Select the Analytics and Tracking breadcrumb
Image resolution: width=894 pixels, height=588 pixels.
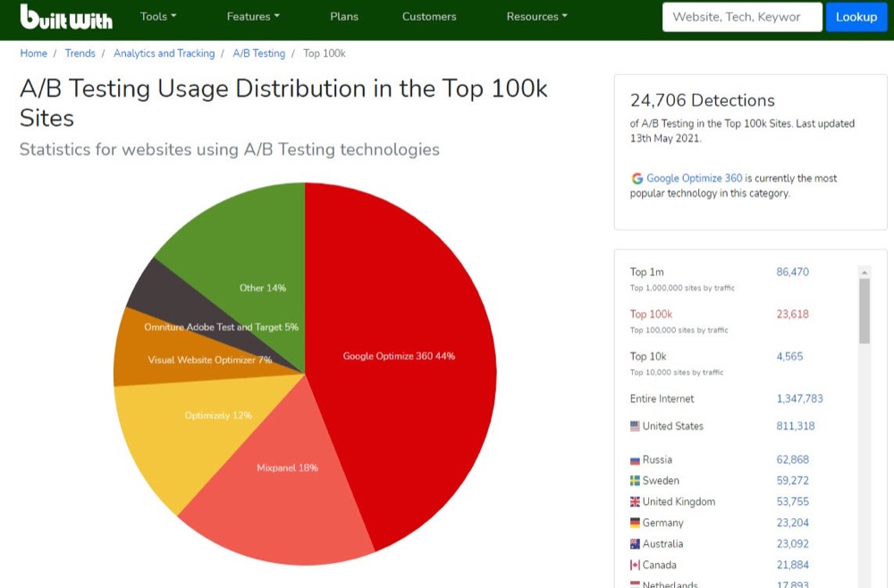tap(164, 54)
